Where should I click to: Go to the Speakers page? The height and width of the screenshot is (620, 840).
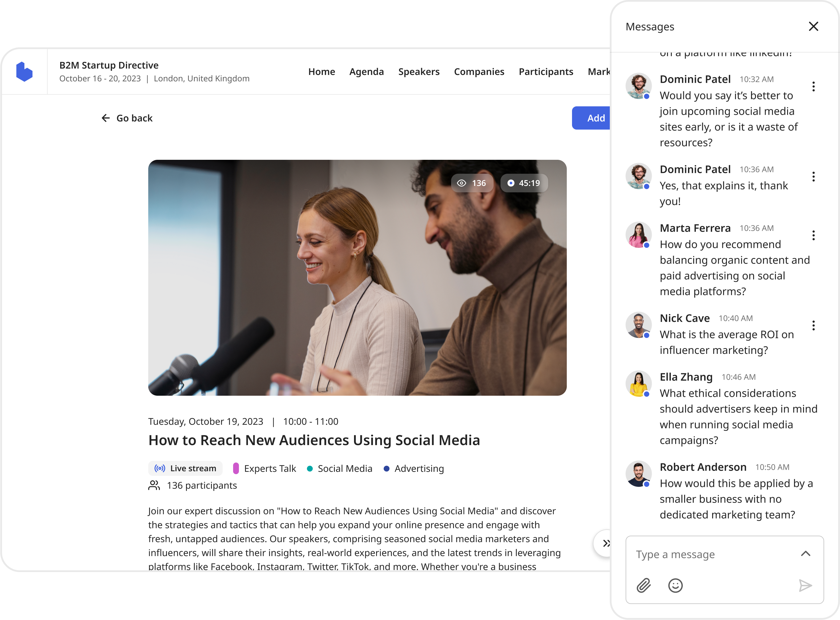[419, 72]
